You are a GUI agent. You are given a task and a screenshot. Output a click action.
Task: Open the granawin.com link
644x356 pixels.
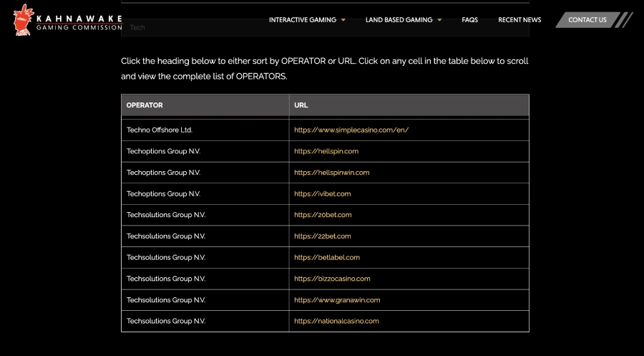337,300
